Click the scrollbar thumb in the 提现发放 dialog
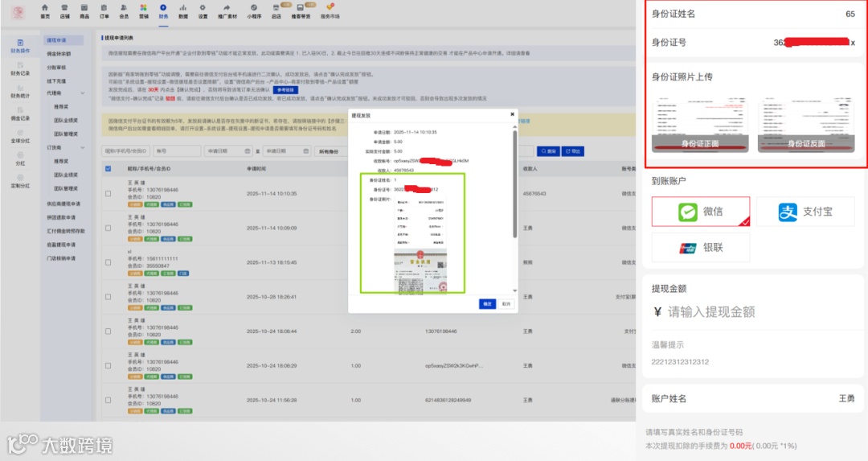This screenshot has height=461, width=868. (x=515, y=183)
